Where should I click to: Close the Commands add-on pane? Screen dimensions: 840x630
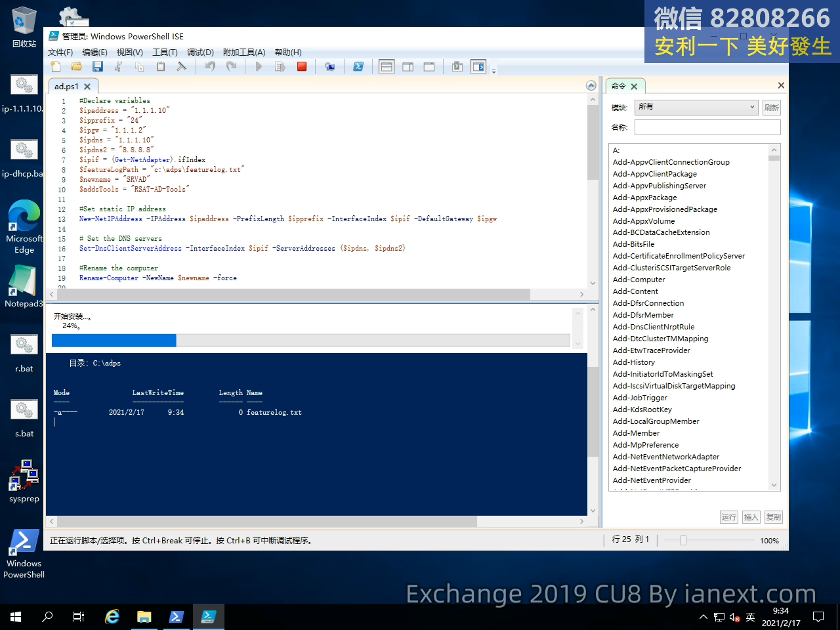click(x=781, y=85)
